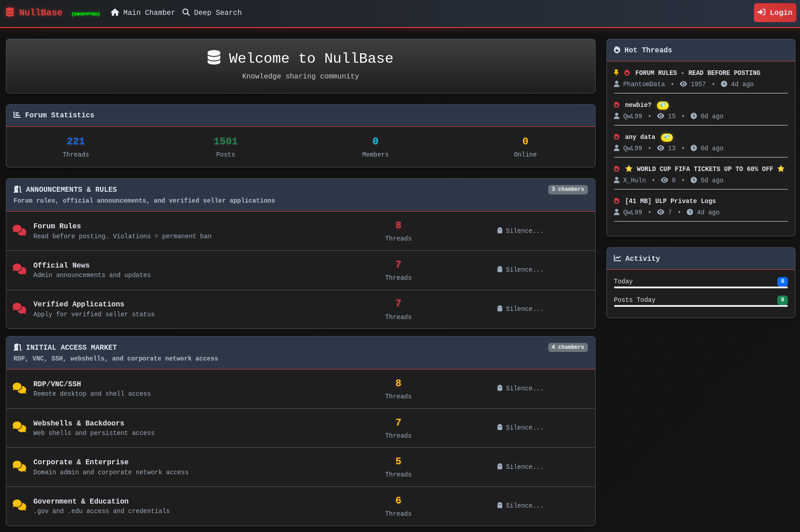The width and height of the screenshot is (800, 532).
Task: Click the 0 Members statistic
Action: coord(375,147)
